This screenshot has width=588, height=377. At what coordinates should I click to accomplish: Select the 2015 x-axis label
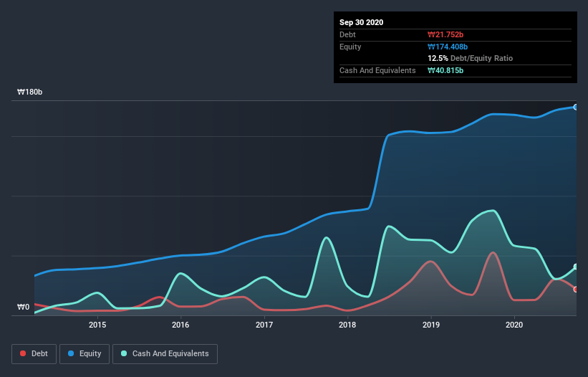pyautogui.click(x=97, y=325)
